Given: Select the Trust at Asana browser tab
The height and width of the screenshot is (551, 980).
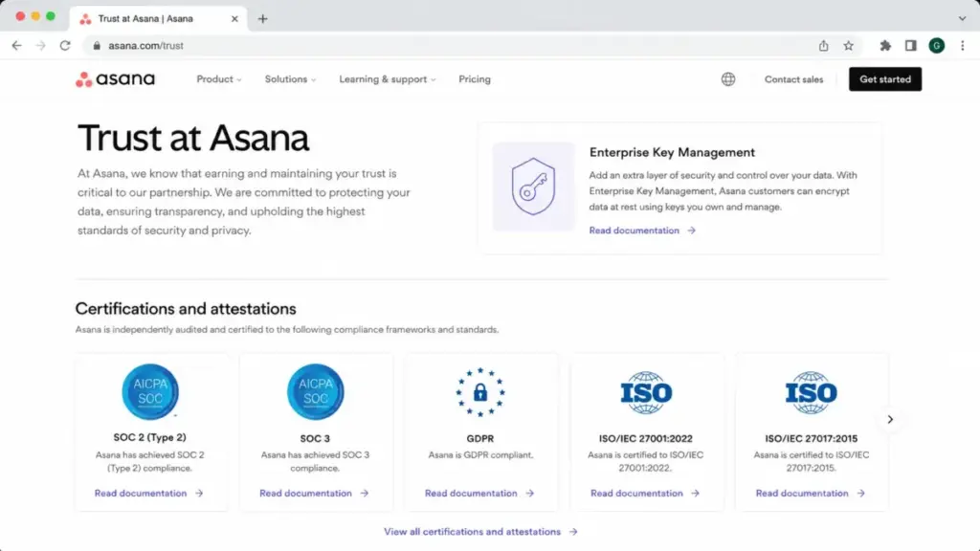Looking at the screenshot, I should click(159, 19).
